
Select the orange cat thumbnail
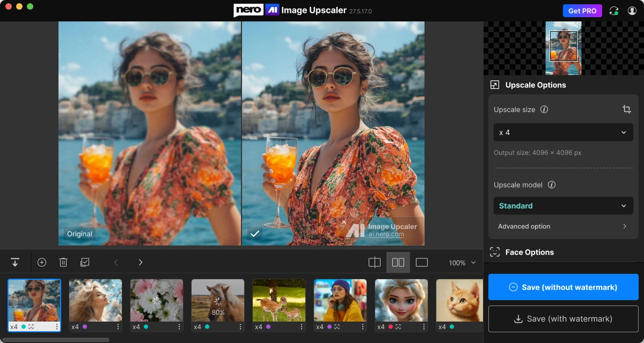pyautogui.click(x=459, y=300)
